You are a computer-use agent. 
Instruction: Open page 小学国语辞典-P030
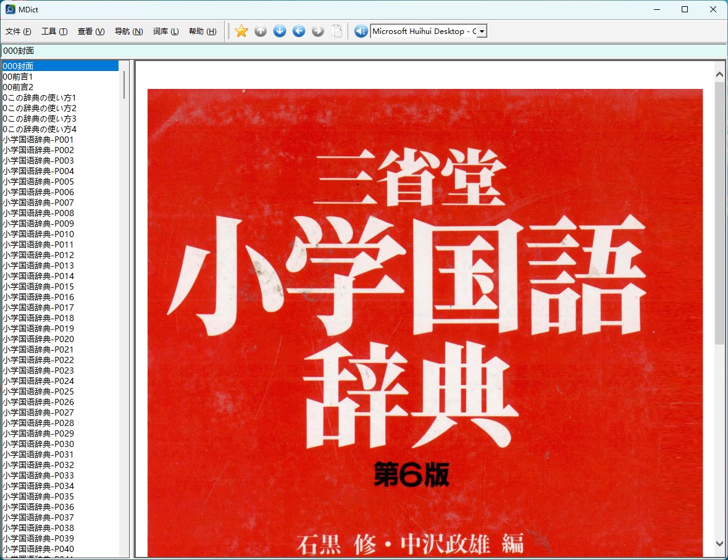61,444
